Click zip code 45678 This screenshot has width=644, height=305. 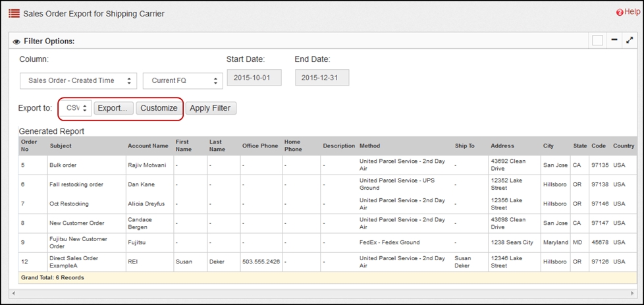[600, 242]
